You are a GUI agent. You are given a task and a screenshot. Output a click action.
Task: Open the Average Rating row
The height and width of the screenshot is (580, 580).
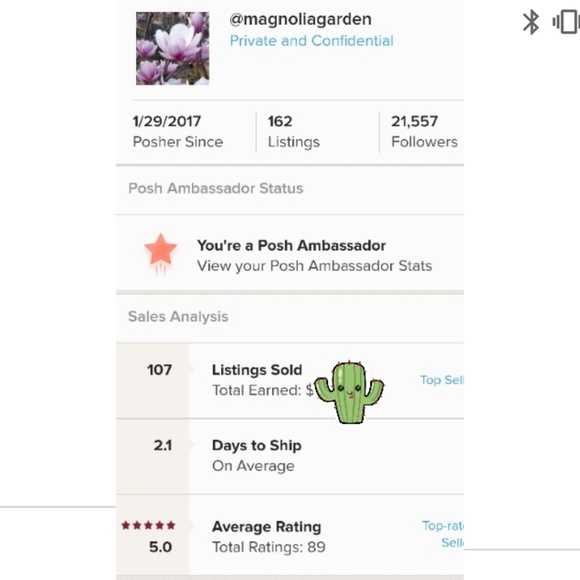tap(290, 535)
